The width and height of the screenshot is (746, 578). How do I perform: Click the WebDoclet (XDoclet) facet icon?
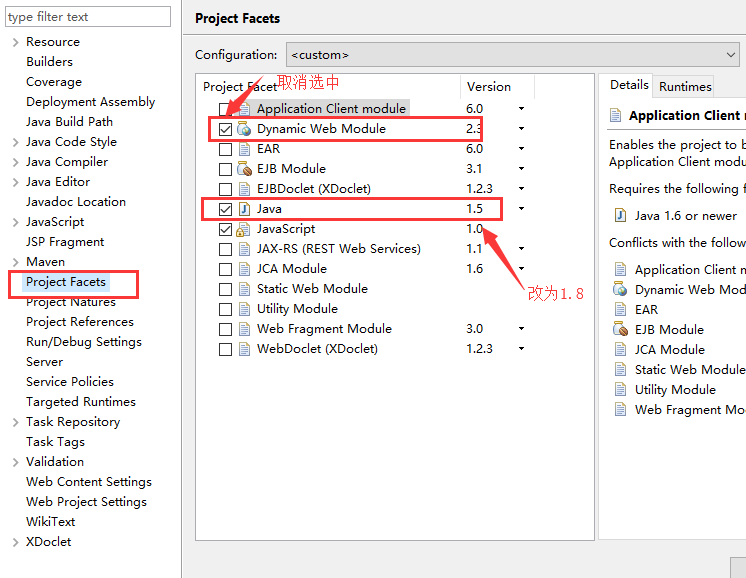coord(244,349)
